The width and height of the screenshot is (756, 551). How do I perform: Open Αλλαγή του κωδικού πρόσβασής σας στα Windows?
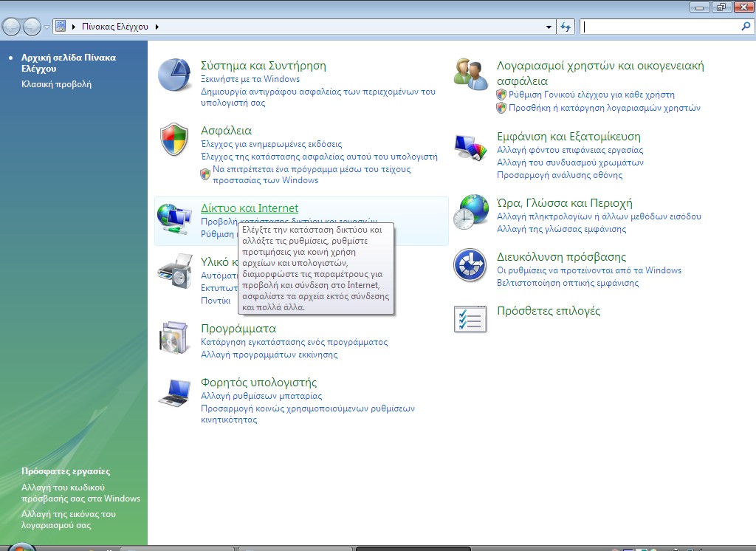pyautogui.click(x=81, y=493)
